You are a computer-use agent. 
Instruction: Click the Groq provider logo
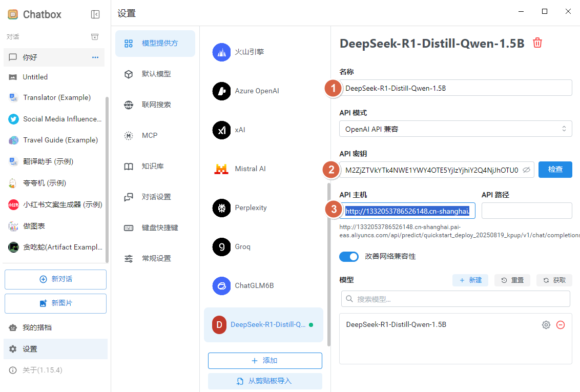pyautogui.click(x=221, y=246)
